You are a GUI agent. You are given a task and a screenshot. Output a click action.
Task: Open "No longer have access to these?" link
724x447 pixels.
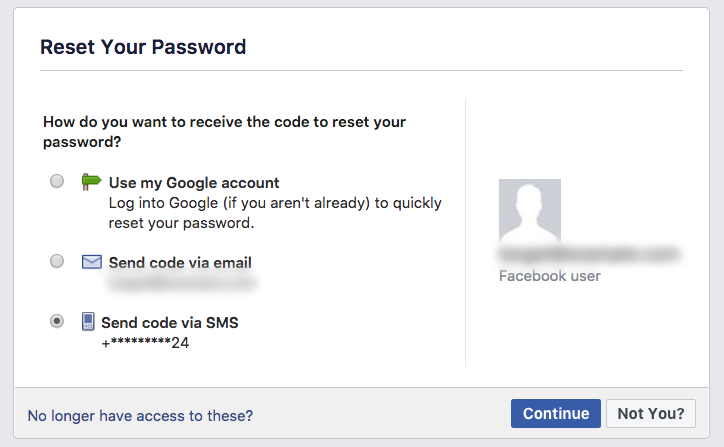[140, 415]
